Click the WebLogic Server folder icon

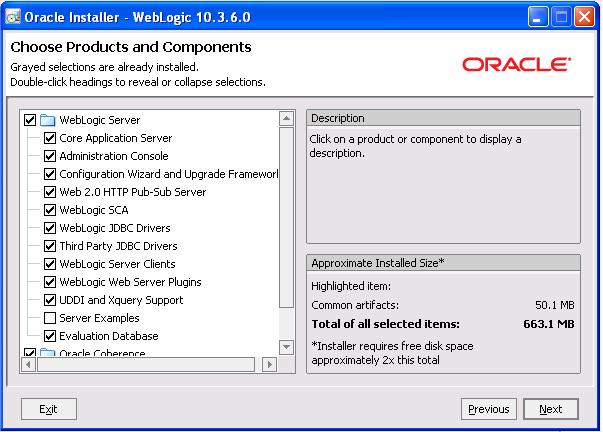tap(47, 120)
